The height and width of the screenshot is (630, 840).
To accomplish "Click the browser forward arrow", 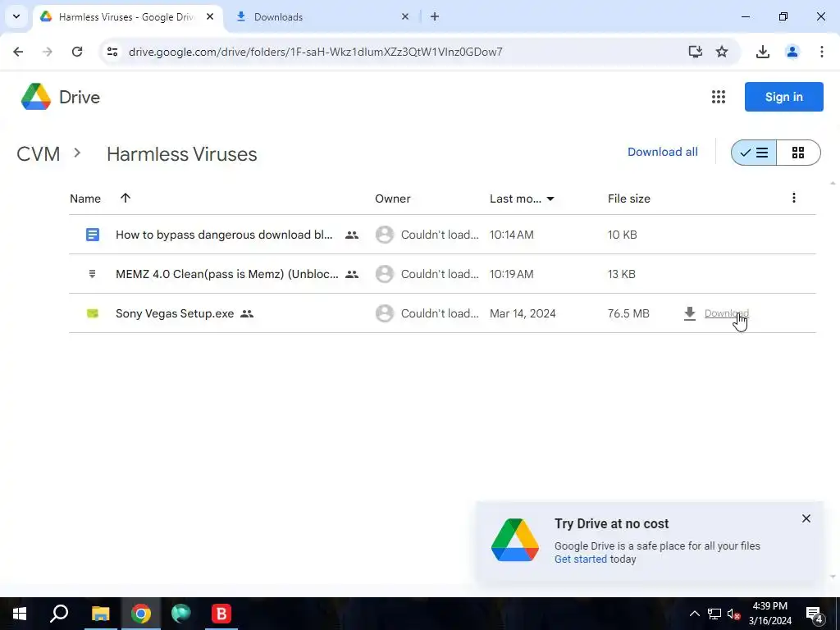I will click(x=48, y=52).
